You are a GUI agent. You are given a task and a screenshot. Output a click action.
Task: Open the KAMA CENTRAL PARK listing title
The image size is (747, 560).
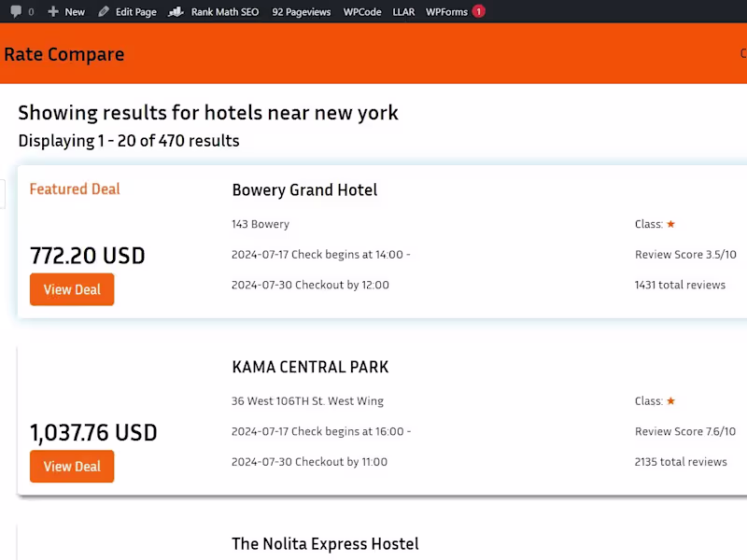(310, 368)
